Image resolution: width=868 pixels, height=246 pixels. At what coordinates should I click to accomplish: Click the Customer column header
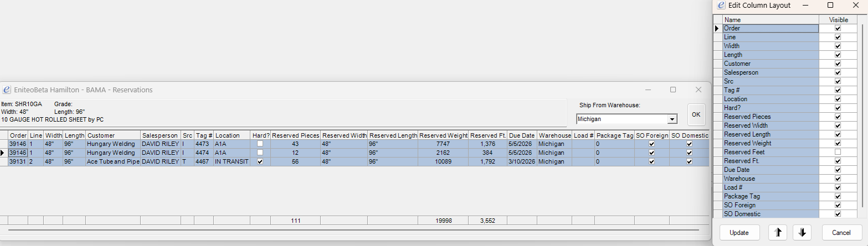pyautogui.click(x=113, y=135)
